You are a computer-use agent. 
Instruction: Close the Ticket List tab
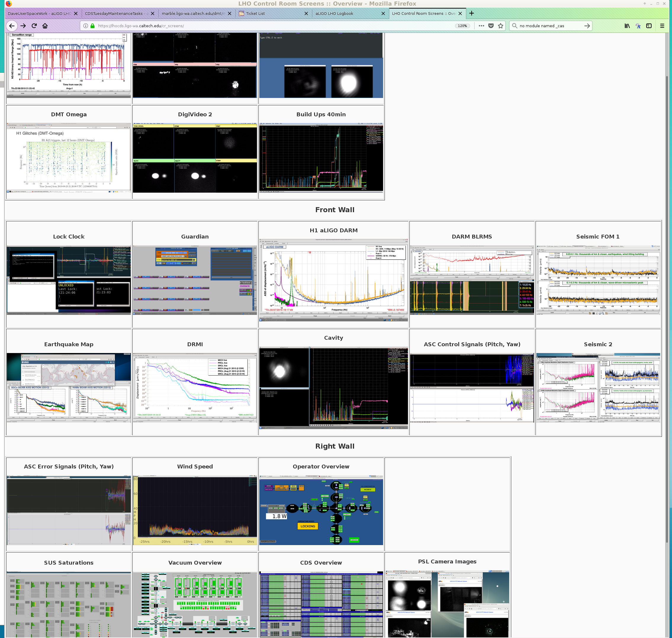point(306,14)
